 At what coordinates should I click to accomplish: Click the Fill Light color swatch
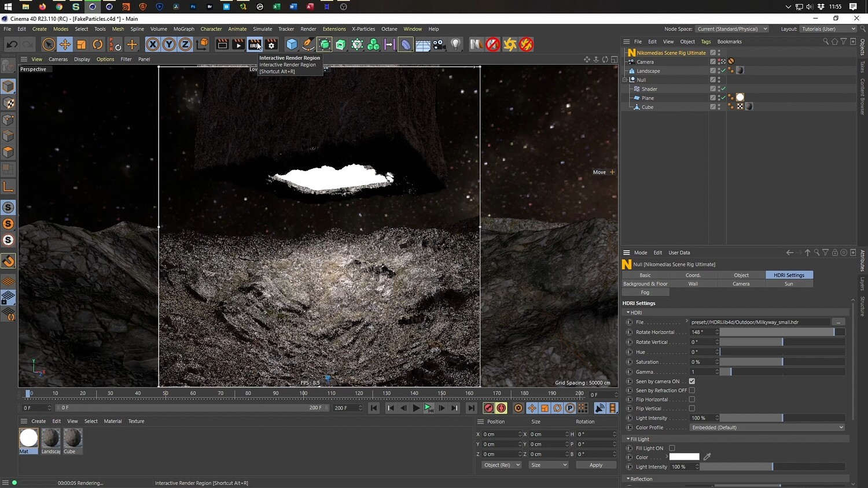(684, 457)
